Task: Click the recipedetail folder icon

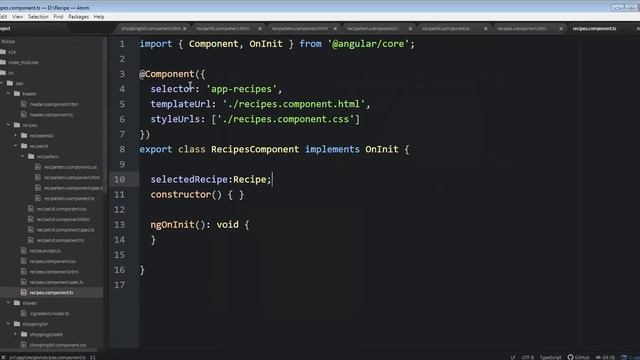Action: [24, 136]
